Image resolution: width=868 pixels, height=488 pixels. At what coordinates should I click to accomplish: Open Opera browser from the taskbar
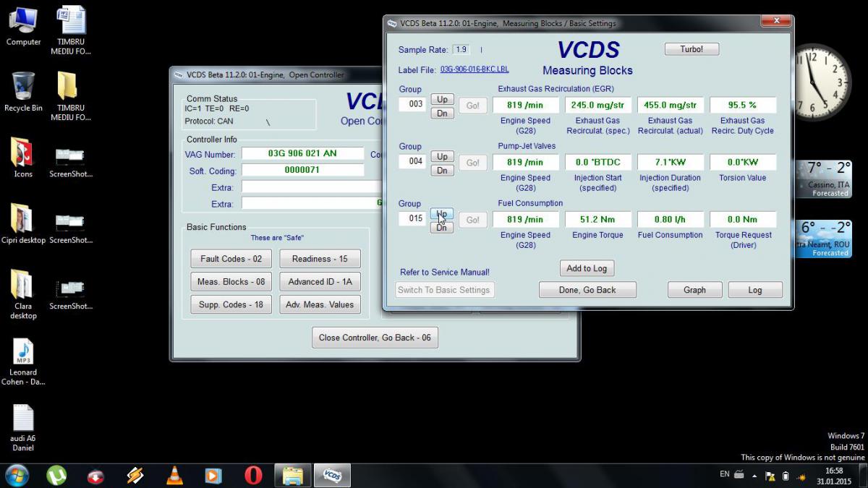point(253,475)
